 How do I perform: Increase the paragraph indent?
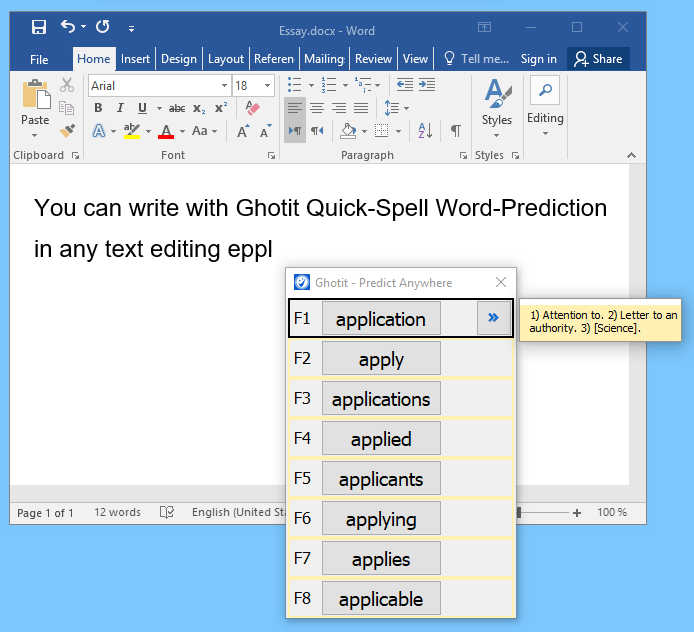tap(427, 85)
